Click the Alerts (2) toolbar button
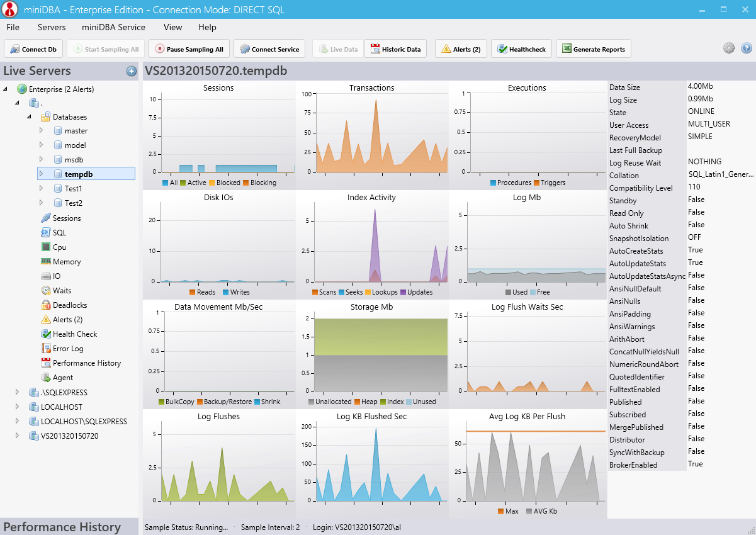 coord(461,49)
